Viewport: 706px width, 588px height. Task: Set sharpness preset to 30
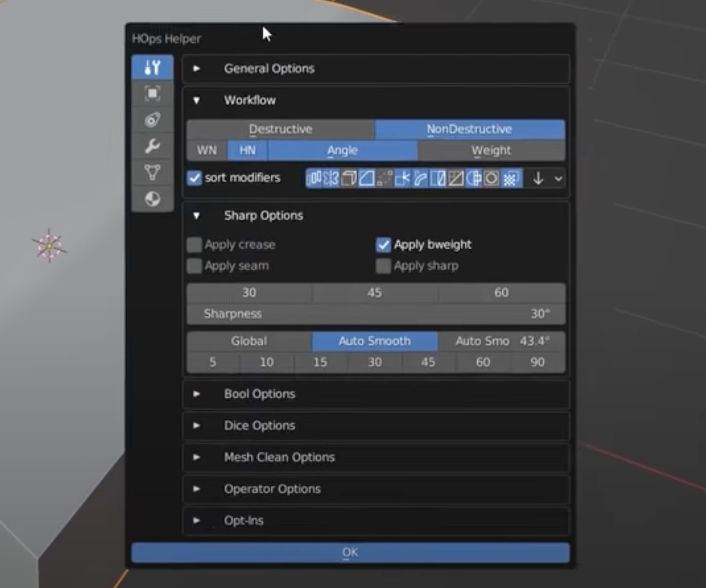pos(249,293)
